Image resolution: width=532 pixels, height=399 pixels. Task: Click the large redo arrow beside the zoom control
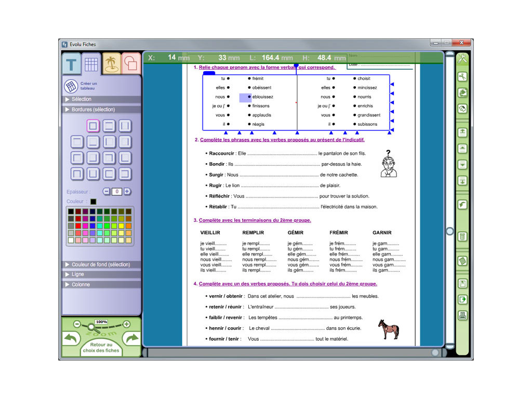[x=131, y=339]
